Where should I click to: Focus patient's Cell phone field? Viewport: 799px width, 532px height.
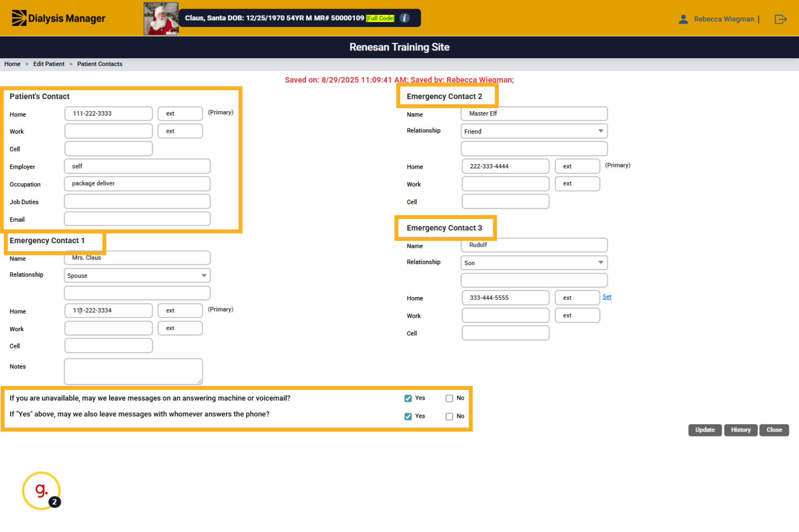[x=108, y=149]
